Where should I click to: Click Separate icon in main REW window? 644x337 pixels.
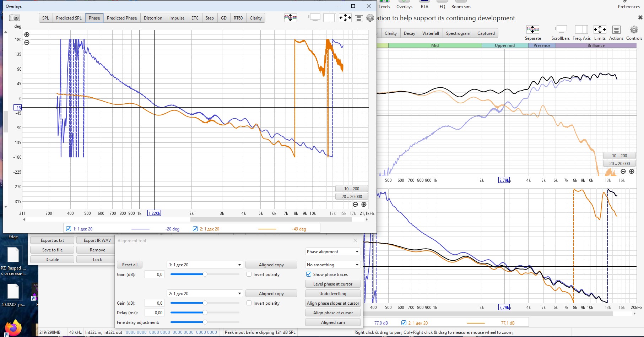coord(533,32)
